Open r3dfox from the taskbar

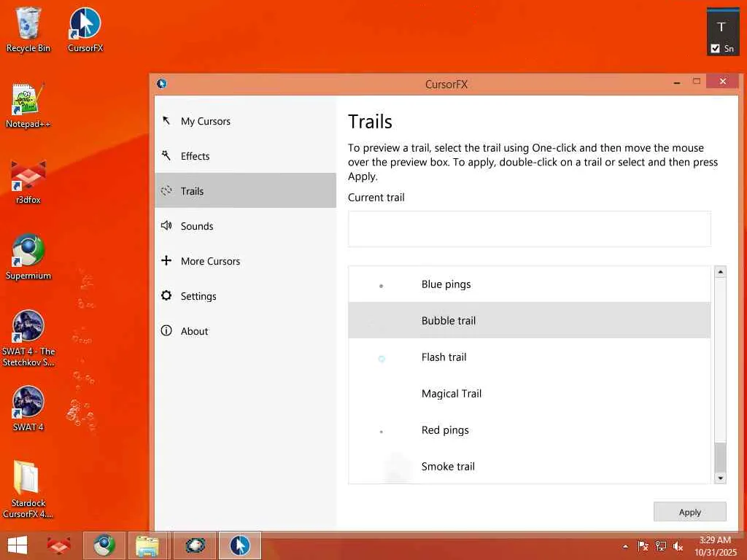point(58,545)
